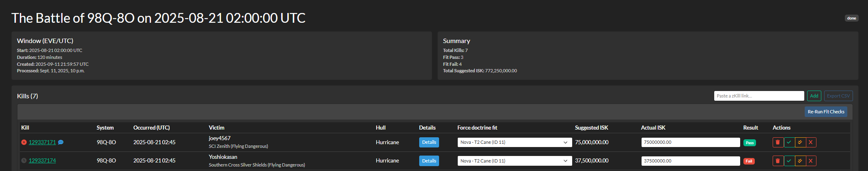868x171 pixels.
Task: Open doctrine fit dropdown for Yoshiokasan's Hurricane
Action: (515, 161)
